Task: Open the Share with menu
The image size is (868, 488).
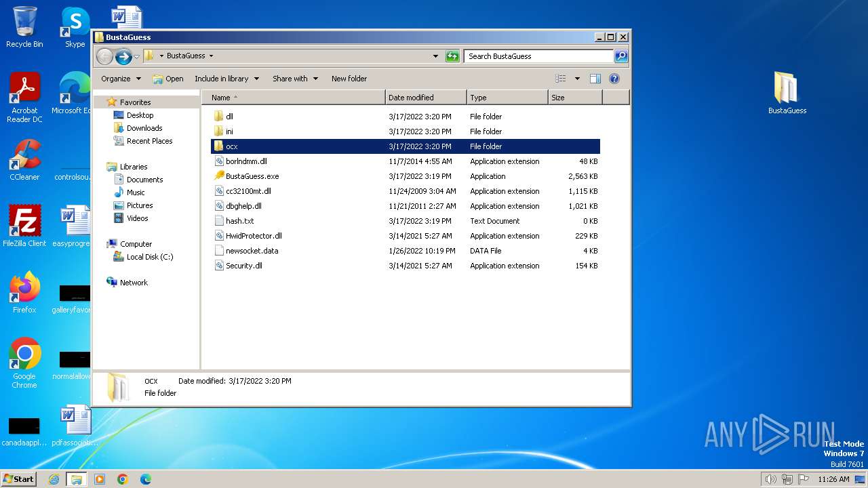Action: click(x=295, y=79)
